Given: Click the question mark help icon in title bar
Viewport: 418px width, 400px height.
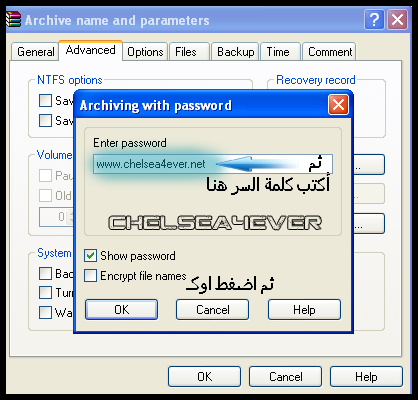Looking at the screenshot, I should point(375,20).
